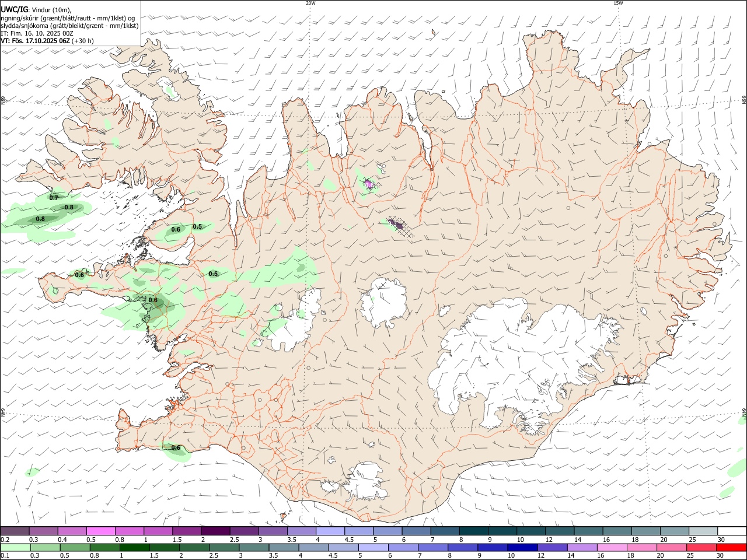
Task: Pick the top-row teal swatch labeled 12
Action: coord(560,531)
